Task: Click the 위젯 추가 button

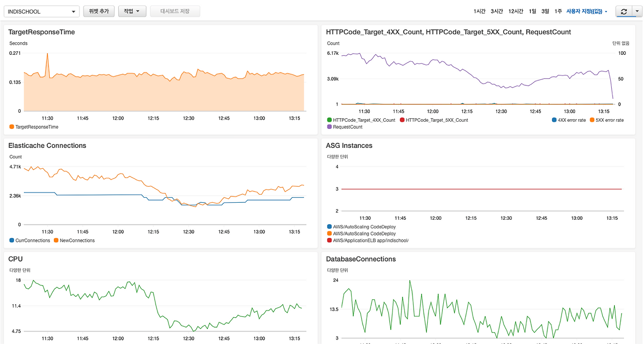Action: click(99, 11)
